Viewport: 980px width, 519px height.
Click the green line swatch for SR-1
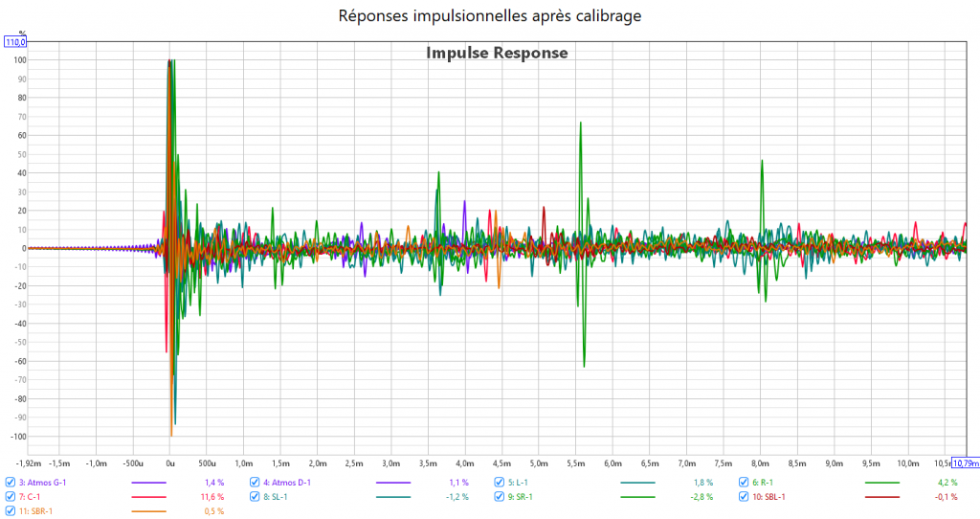click(x=638, y=497)
